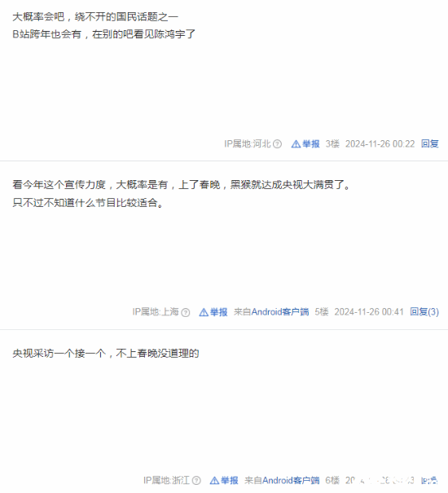Click the question mark icon beside IP属地:河北
The image size is (448, 493).
tap(277, 144)
